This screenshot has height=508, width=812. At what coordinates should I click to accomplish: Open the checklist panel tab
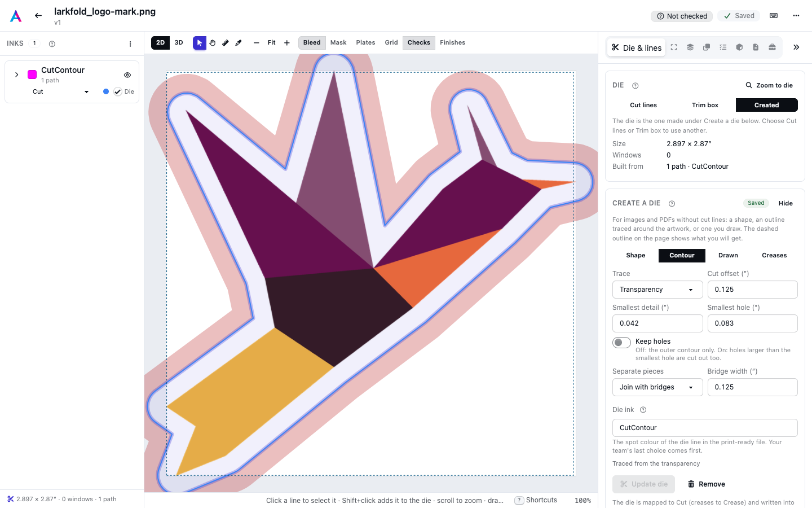(723, 47)
